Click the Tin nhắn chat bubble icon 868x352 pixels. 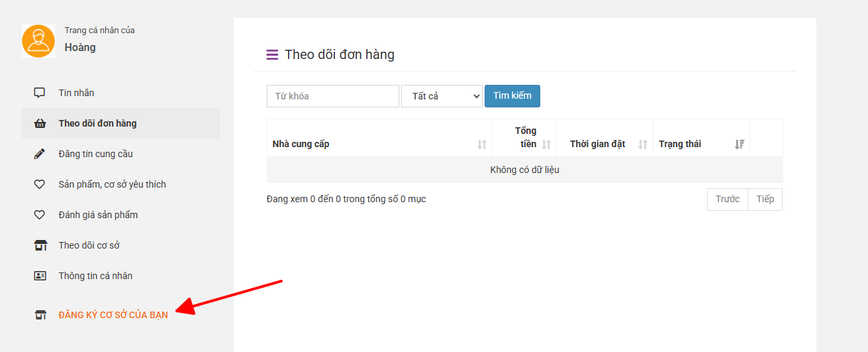(40, 93)
